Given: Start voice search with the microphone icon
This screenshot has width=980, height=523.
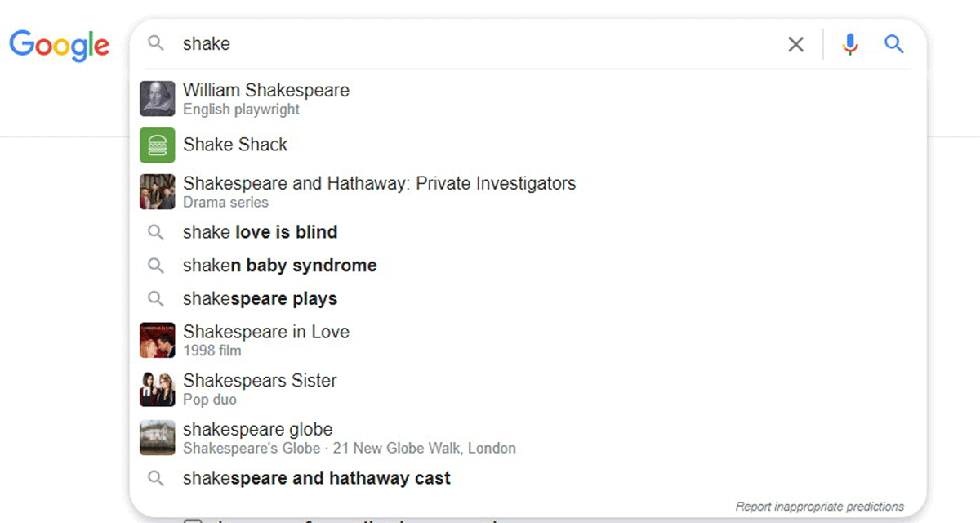Looking at the screenshot, I should click(850, 44).
